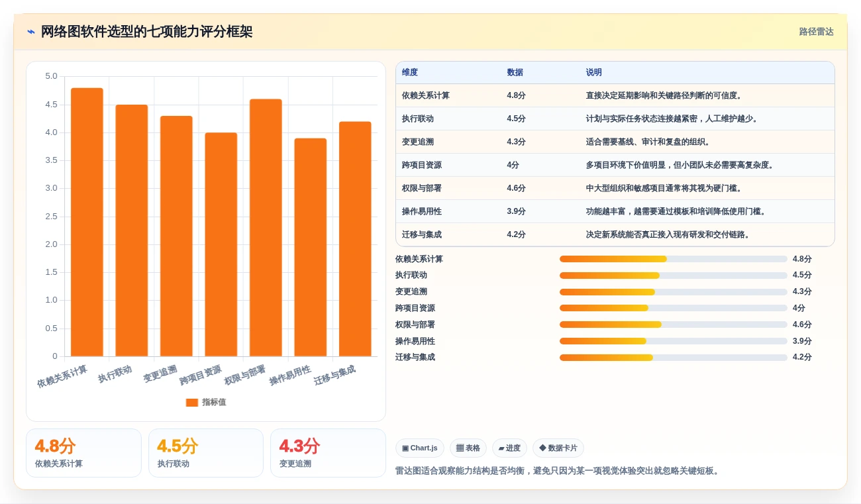
Task: Click the 说明 column header
Action: pos(594,73)
